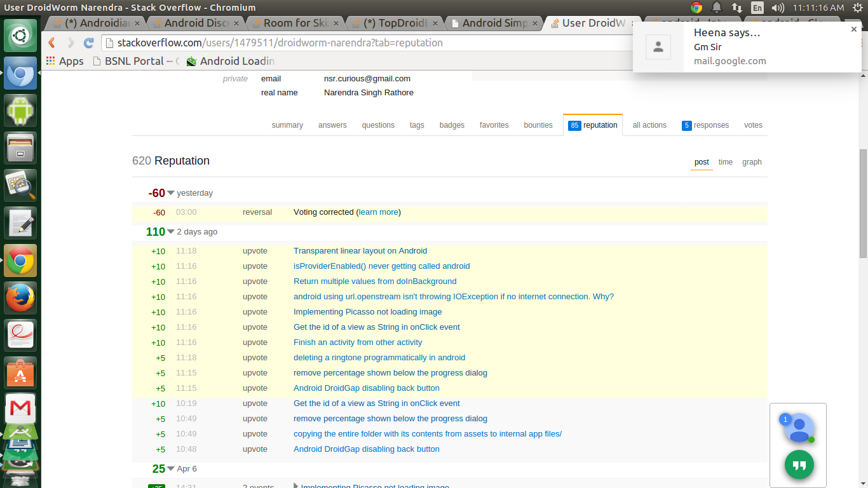The height and width of the screenshot is (488, 868).
Task: Open Return multiple values from doInBackground
Action: (375, 281)
